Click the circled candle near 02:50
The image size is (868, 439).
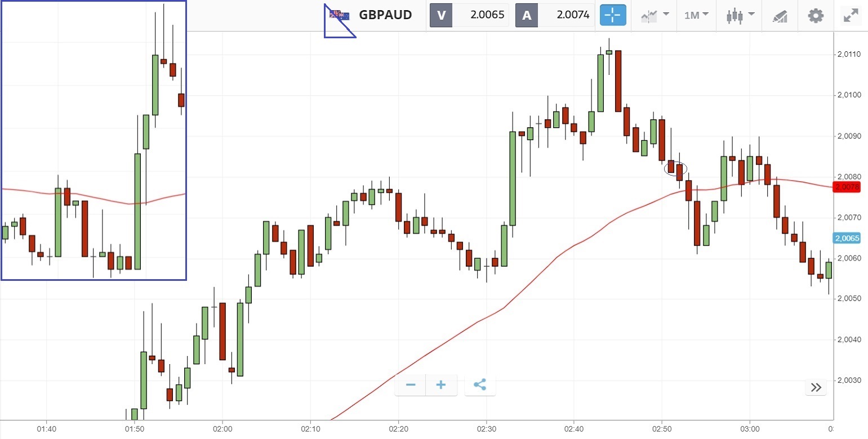tap(675, 168)
